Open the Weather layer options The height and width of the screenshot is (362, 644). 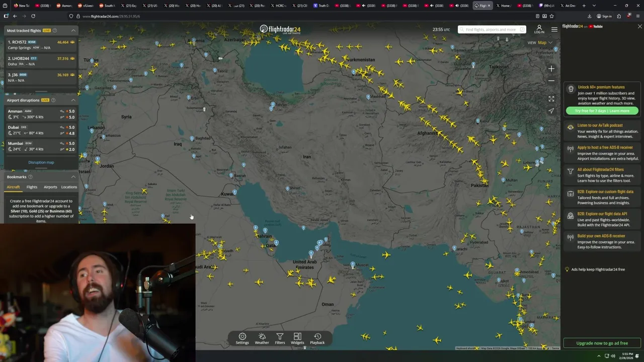click(x=262, y=338)
